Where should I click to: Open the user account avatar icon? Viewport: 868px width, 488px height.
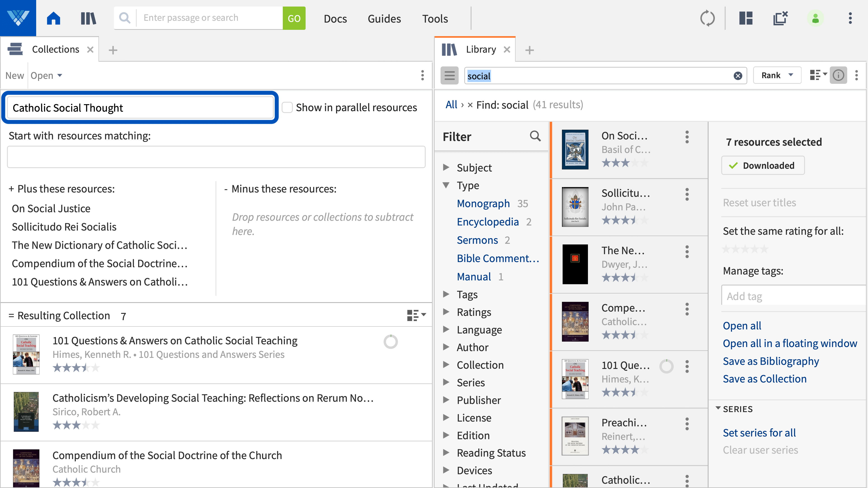[815, 18]
